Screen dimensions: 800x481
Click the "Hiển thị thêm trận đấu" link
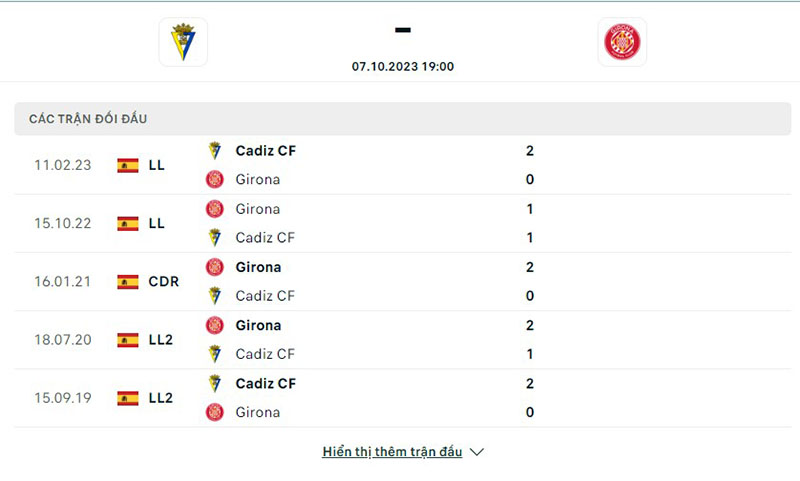392,452
